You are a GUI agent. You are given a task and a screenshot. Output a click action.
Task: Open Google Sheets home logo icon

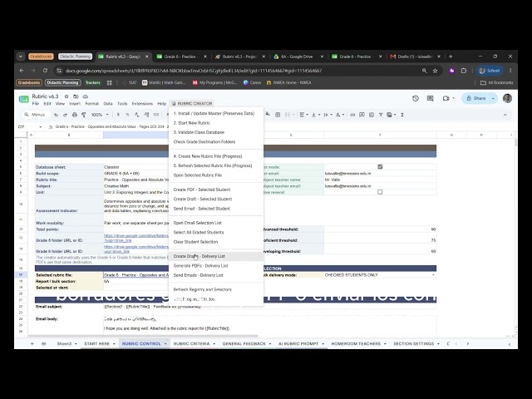pyautogui.click(x=24, y=99)
